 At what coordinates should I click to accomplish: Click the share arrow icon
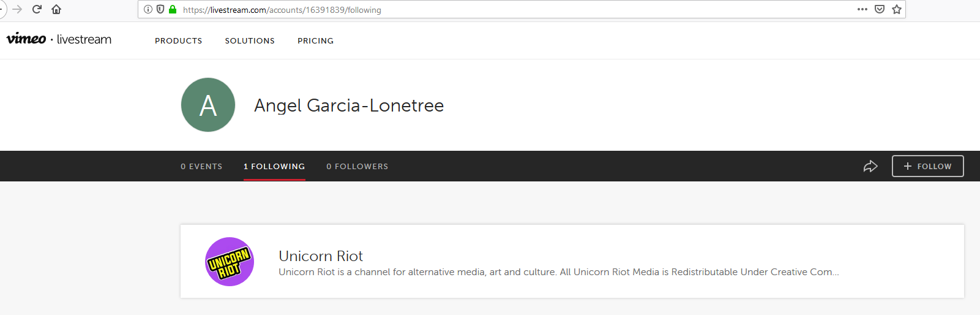click(x=870, y=166)
